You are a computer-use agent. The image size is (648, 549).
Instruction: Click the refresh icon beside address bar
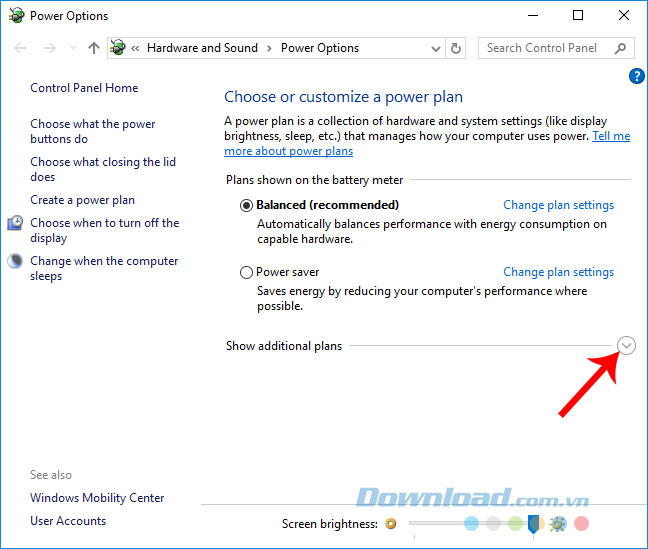pyautogui.click(x=456, y=48)
